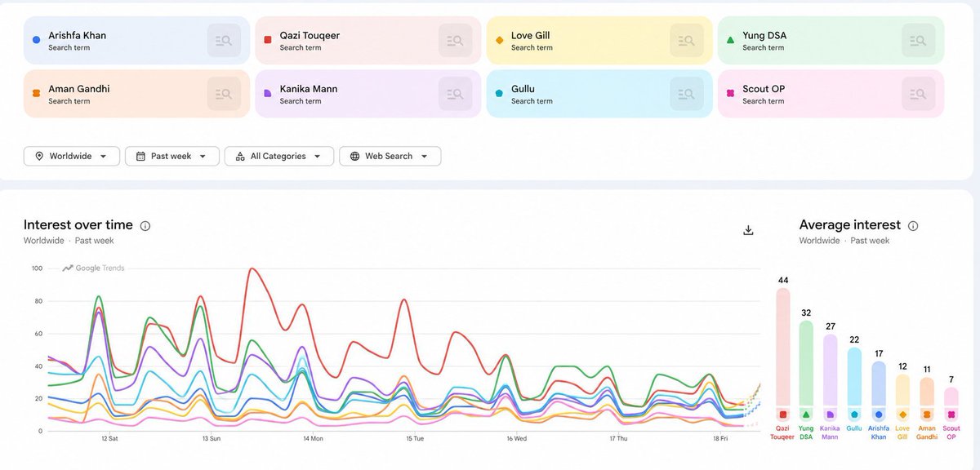The image size is (980, 470).
Task: Select the Aman Gandhi search term
Action: click(137, 94)
